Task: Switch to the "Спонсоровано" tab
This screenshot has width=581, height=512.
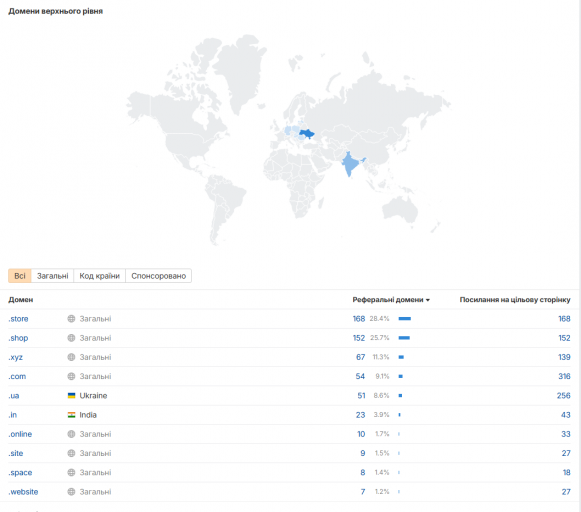Action: tap(159, 276)
